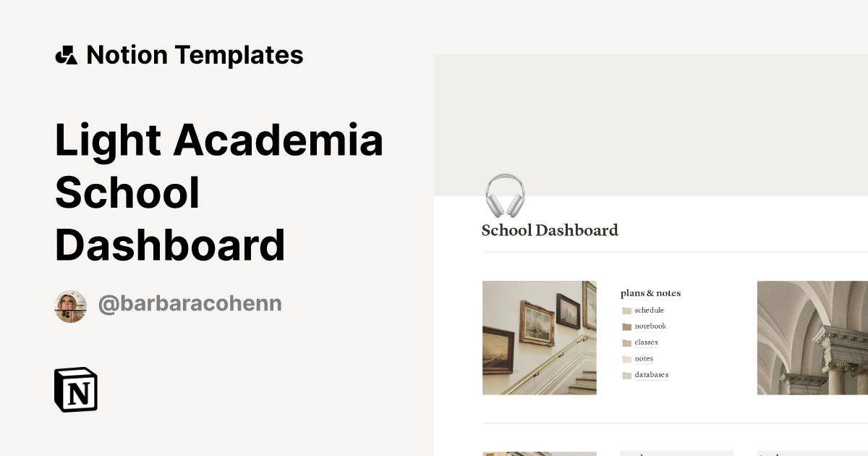
Task: Click the Light Academia School Dashboard title
Action: click(x=218, y=192)
